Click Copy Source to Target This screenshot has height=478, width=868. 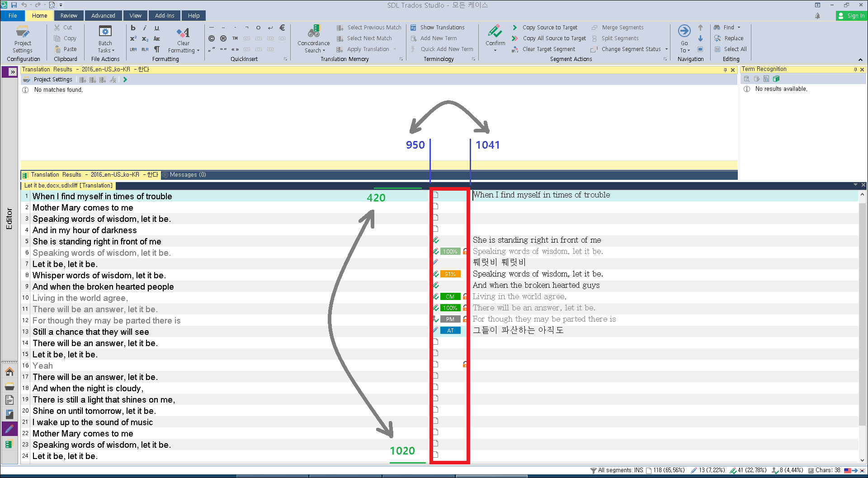coord(549,28)
